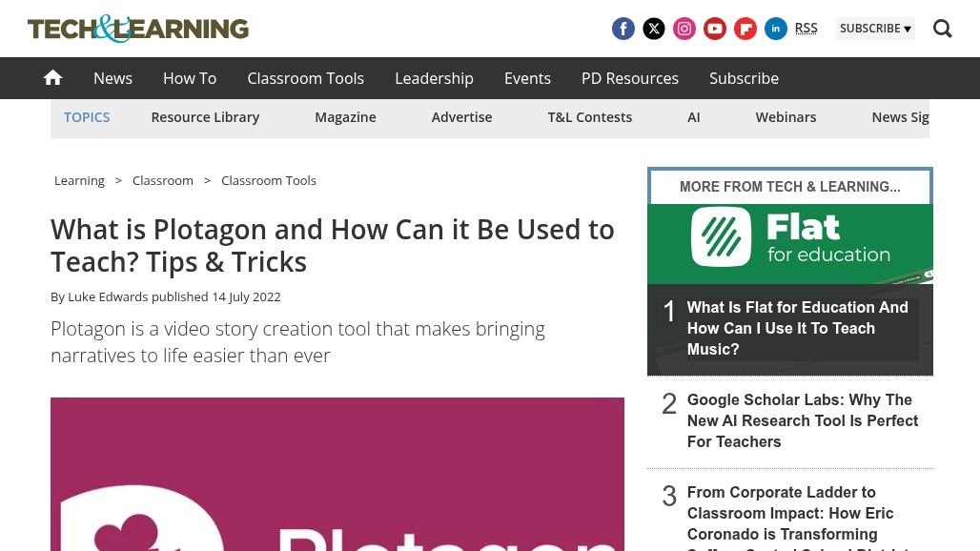
Task: Click the Learning breadcrumb link
Action: point(79,180)
